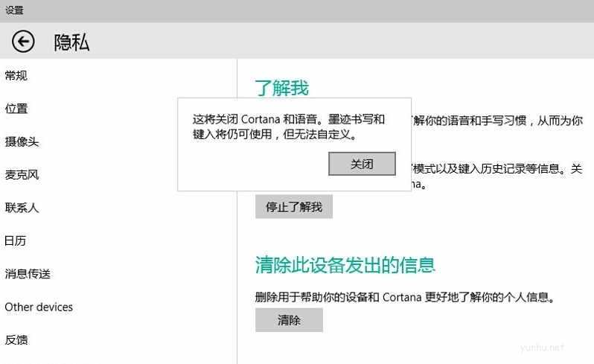Click the 停止了解我 button
The image size is (594, 364).
(294, 207)
